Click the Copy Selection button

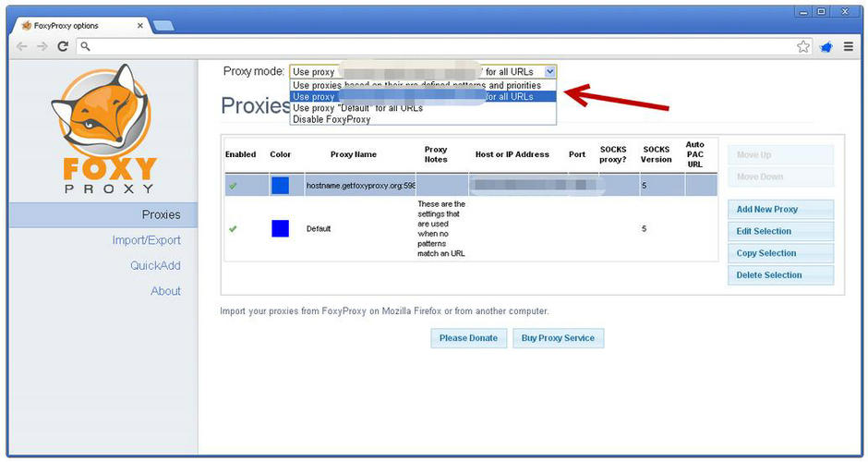pyautogui.click(x=780, y=253)
